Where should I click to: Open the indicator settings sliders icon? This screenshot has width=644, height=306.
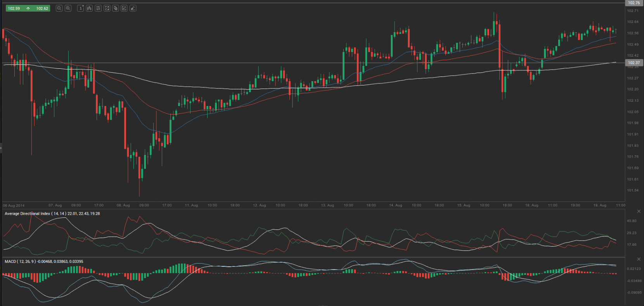point(98,8)
